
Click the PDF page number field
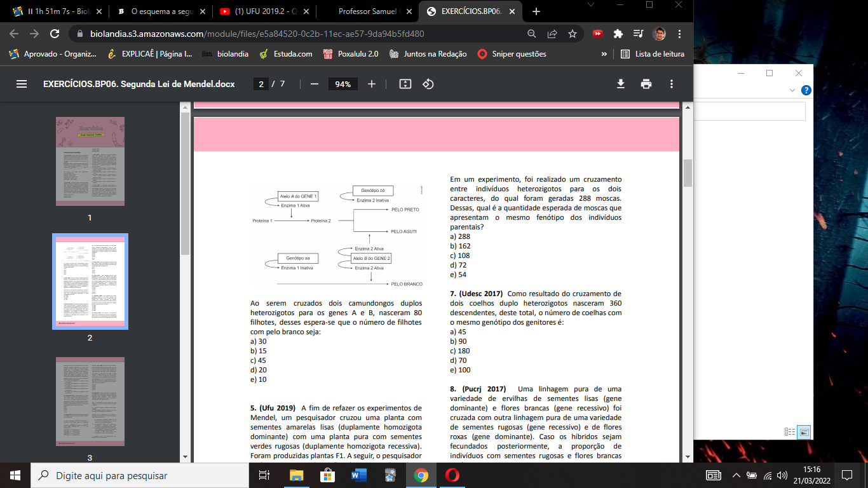coord(261,84)
